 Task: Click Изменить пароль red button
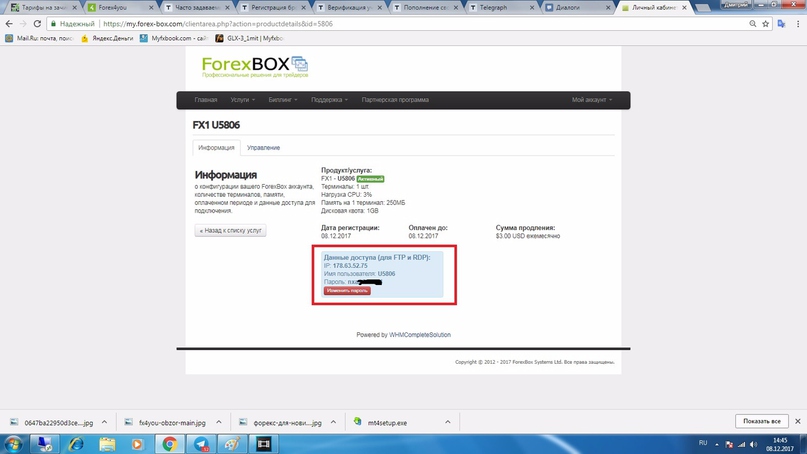point(347,291)
